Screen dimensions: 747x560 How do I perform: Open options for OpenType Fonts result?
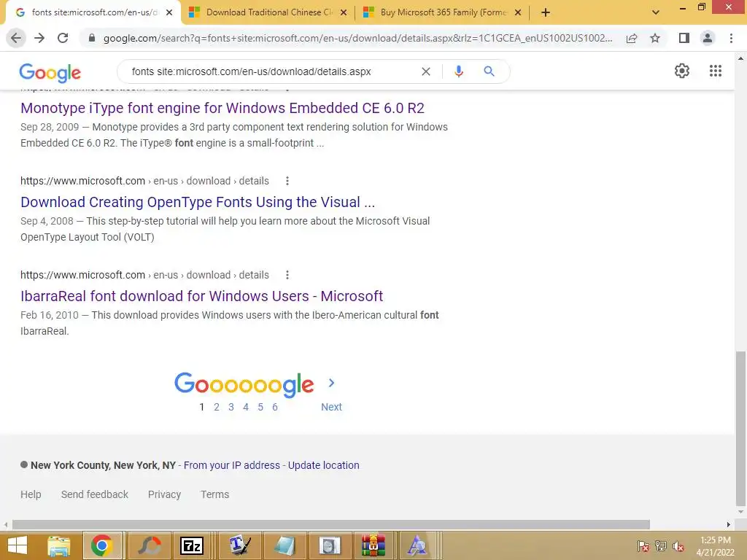(x=287, y=181)
